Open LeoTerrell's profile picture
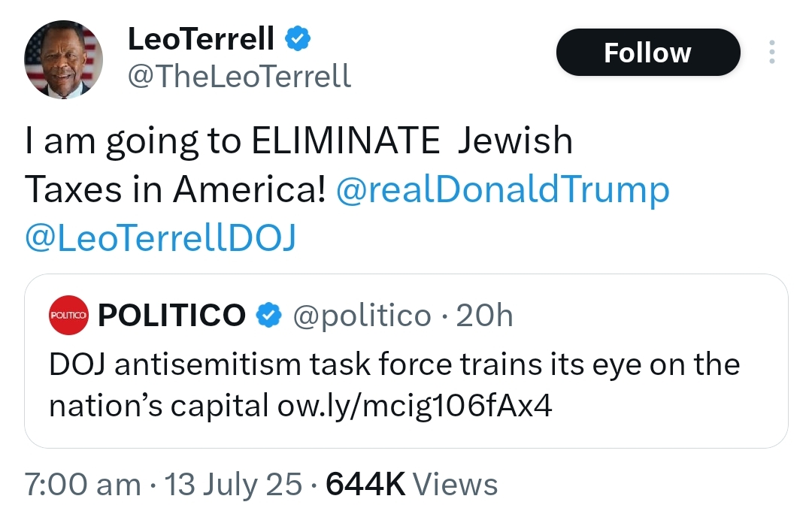The image size is (812, 511). [x=63, y=59]
